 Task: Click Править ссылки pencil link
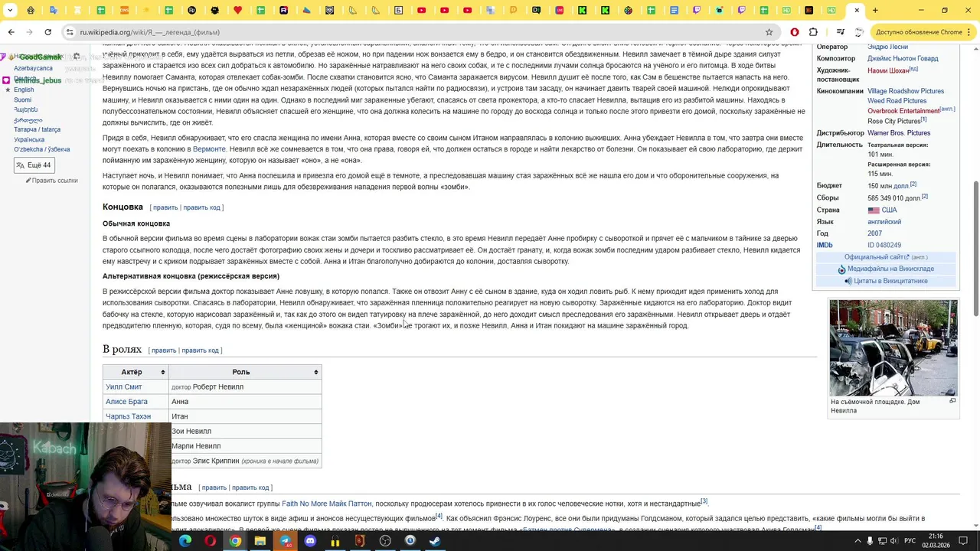[52, 181]
